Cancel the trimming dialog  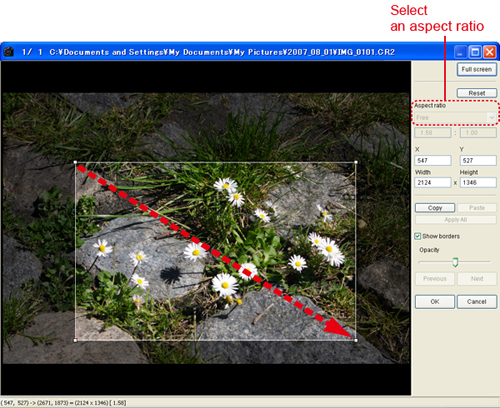(477, 302)
